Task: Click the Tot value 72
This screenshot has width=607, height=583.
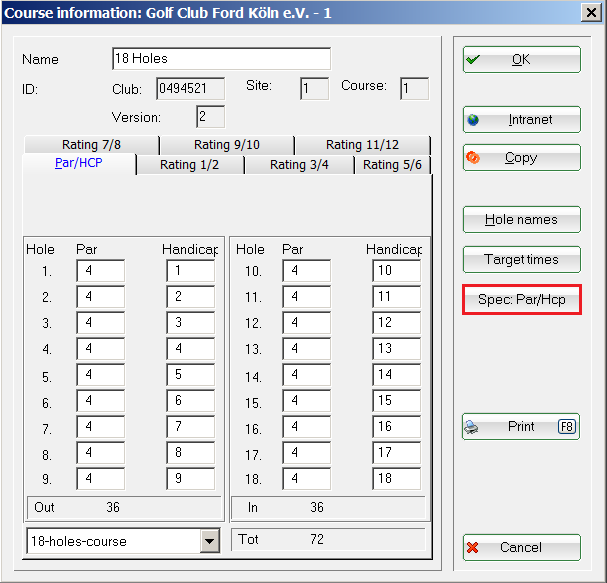Action: point(317,539)
